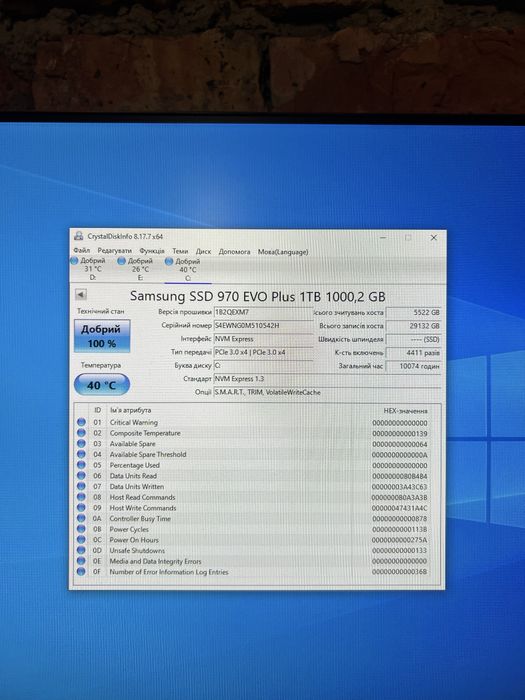The width and height of the screenshot is (525, 700).
Task: Select the status circle for drive C:
Action: click(x=169, y=262)
